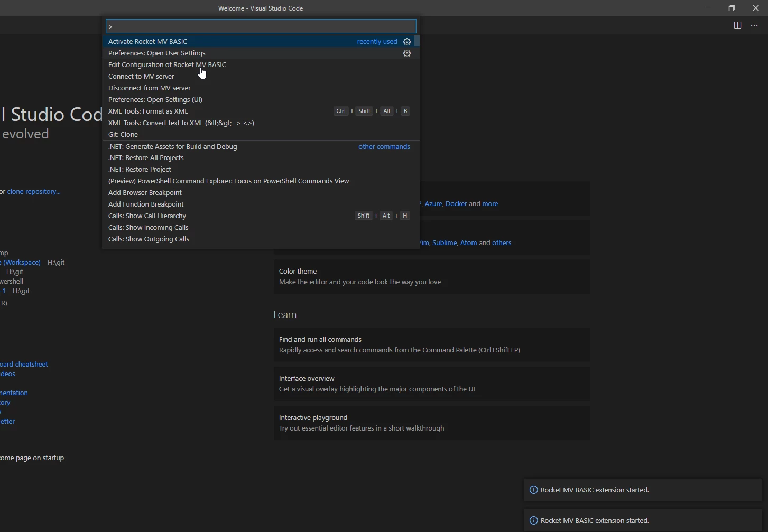Viewport: 768px width, 532px height.
Task: Click split editor icon in top right
Action: (x=737, y=25)
